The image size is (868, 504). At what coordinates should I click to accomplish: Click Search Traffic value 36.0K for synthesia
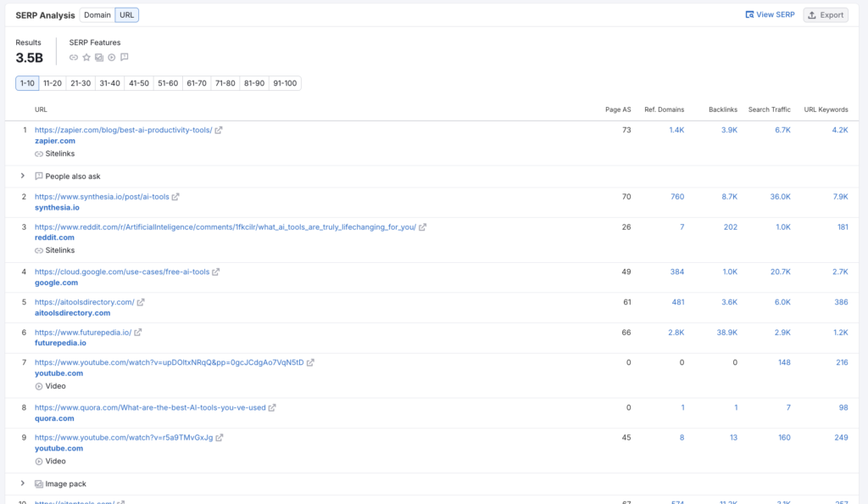coord(780,197)
